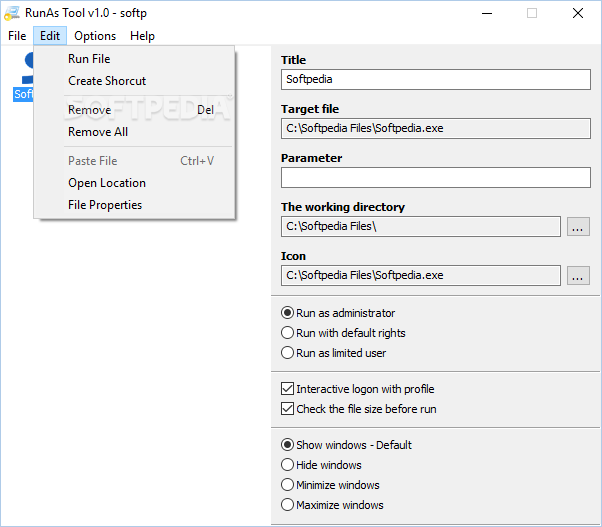Click the Target file path field

tap(436, 128)
